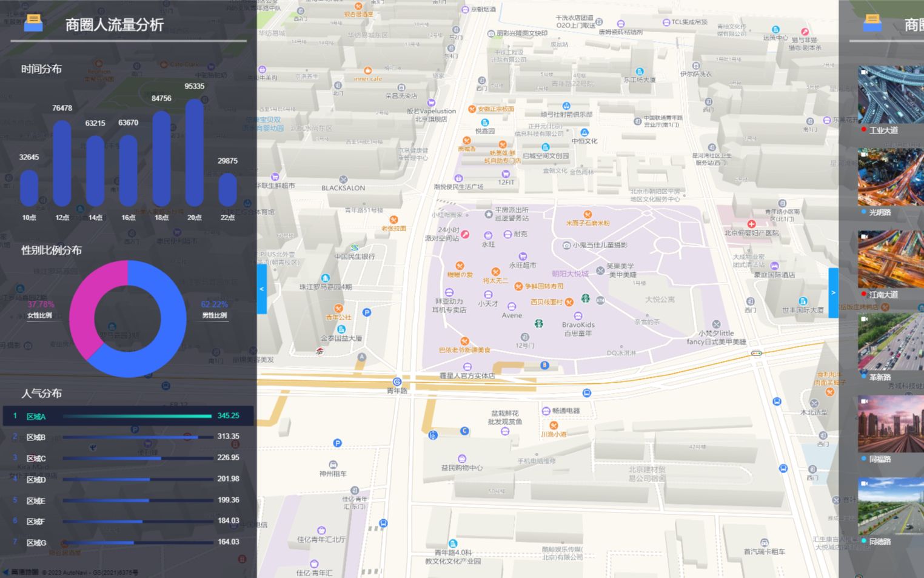Open the 革新路 camera thumbnail
Image resolution: width=924 pixels, height=578 pixels.
pos(891,342)
